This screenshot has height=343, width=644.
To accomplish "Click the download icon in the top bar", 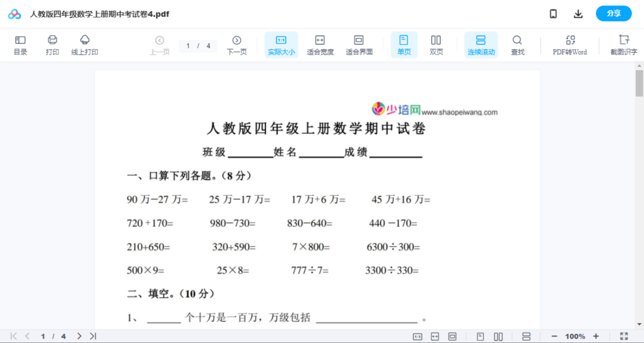I will (578, 13).
